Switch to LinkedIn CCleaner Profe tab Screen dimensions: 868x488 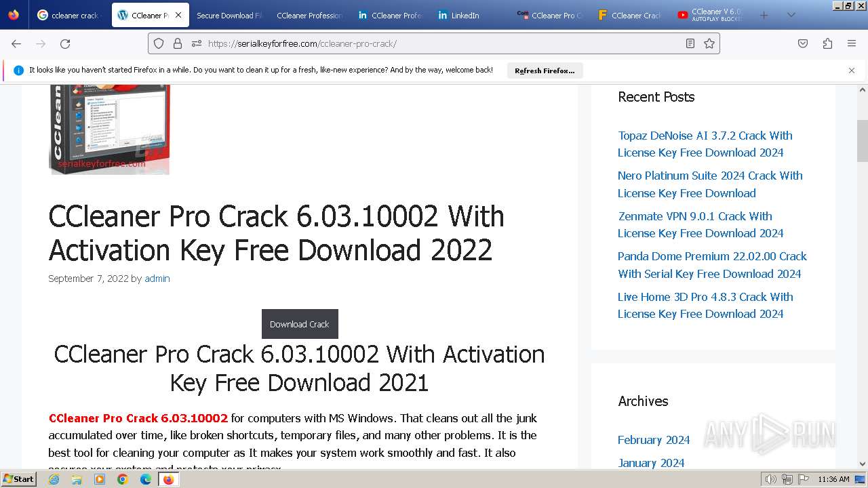(x=390, y=15)
